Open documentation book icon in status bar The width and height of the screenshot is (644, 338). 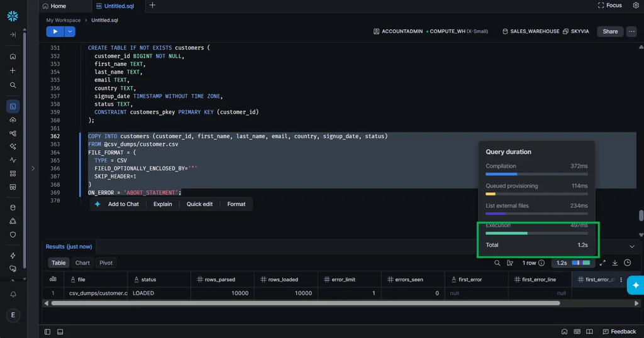point(589,332)
